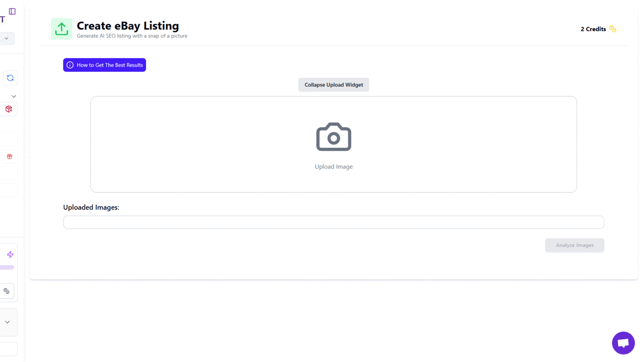Click the chain/link icon in sidebar
644x362 pixels.
[6, 291]
